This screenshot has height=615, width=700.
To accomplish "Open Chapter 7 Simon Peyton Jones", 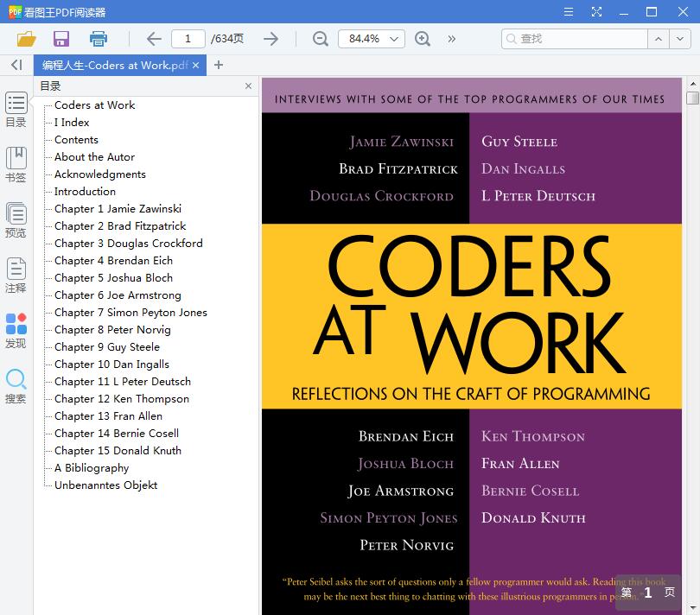I will tap(130, 313).
